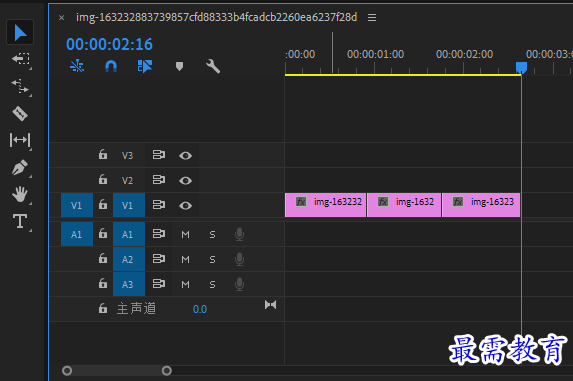Toggle sync lock for V1

pos(159,205)
